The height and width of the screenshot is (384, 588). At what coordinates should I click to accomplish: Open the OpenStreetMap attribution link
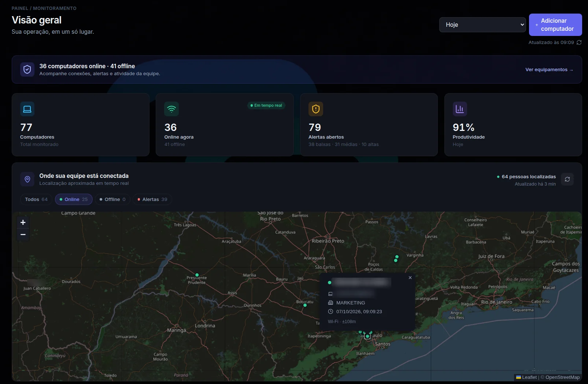(562, 377)
